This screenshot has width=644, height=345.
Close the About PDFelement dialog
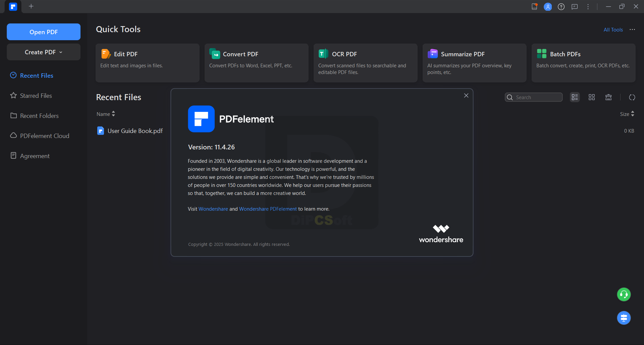[466, 95]
